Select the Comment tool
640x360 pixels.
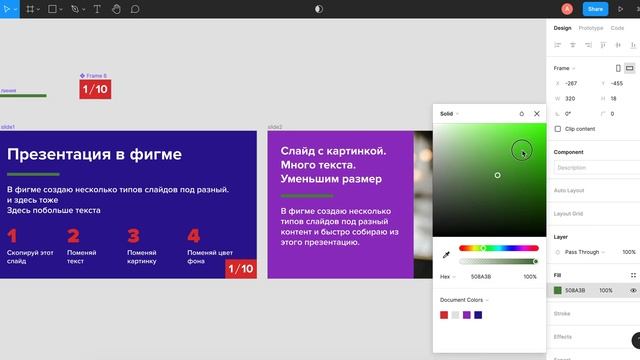(x=135, y=9)
